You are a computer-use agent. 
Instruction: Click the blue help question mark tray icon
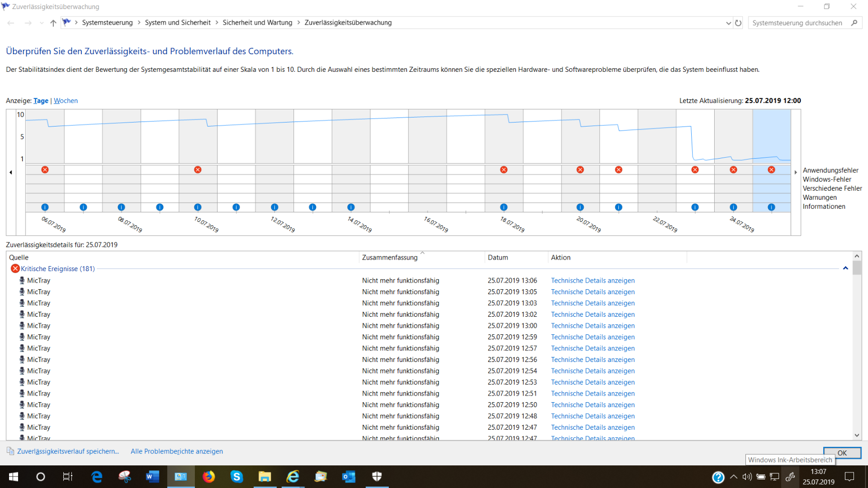click(718, 477)
